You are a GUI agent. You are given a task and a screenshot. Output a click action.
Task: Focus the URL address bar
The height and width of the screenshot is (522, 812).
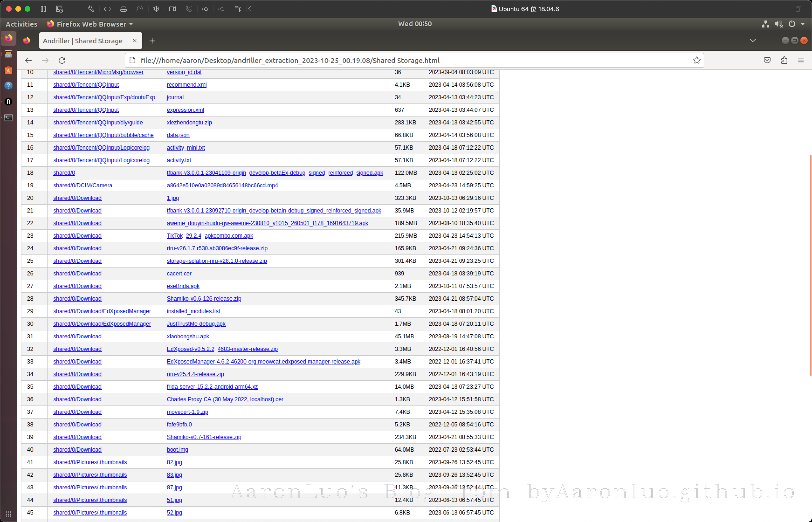[407, 60]
